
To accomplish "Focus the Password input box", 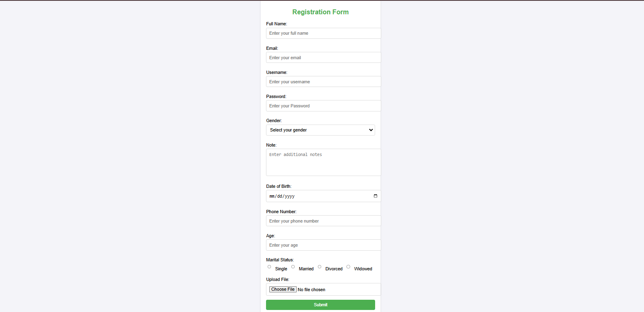I will 323,106.
